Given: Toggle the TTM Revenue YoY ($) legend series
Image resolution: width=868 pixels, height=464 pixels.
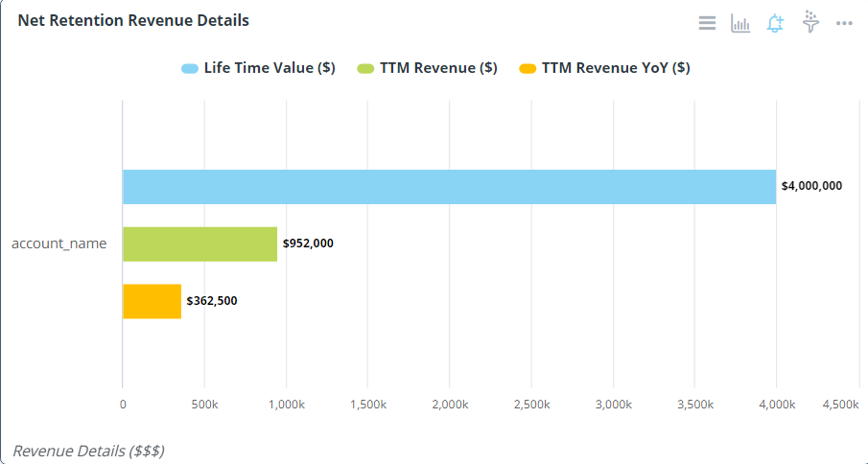Looking at the screenshot, I should pos(615,68).
